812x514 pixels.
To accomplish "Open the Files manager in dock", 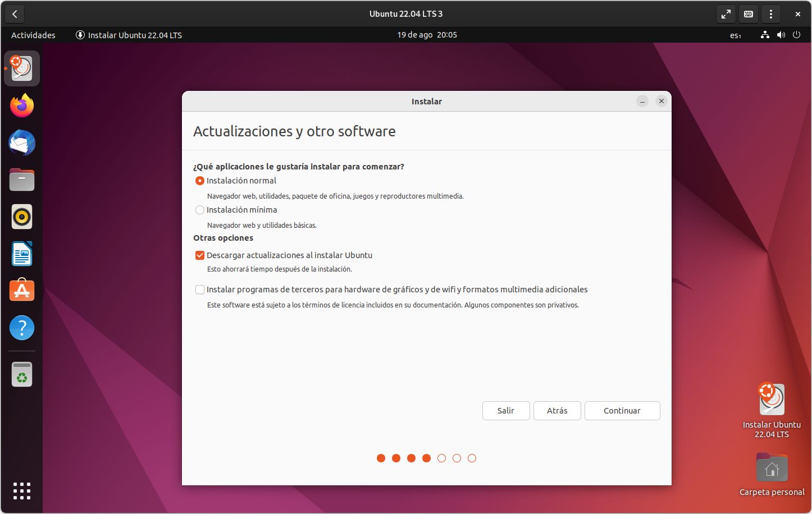I will [x=22, y=180].
